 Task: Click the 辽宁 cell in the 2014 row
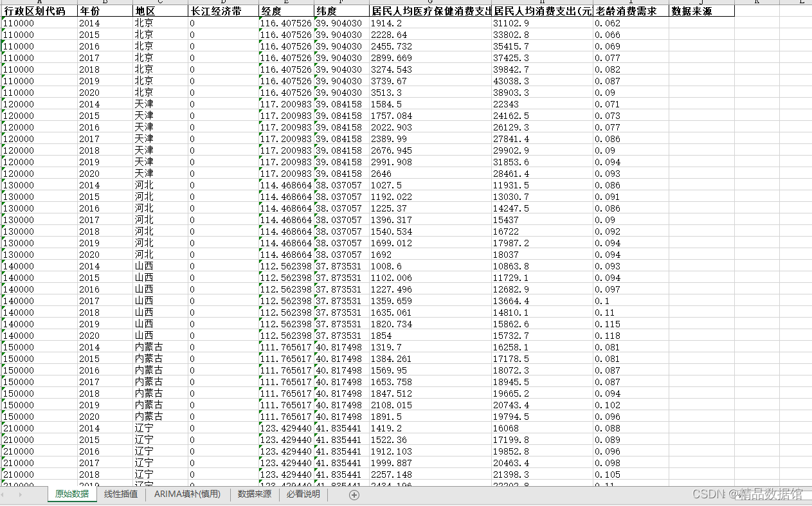pos(160,428)
